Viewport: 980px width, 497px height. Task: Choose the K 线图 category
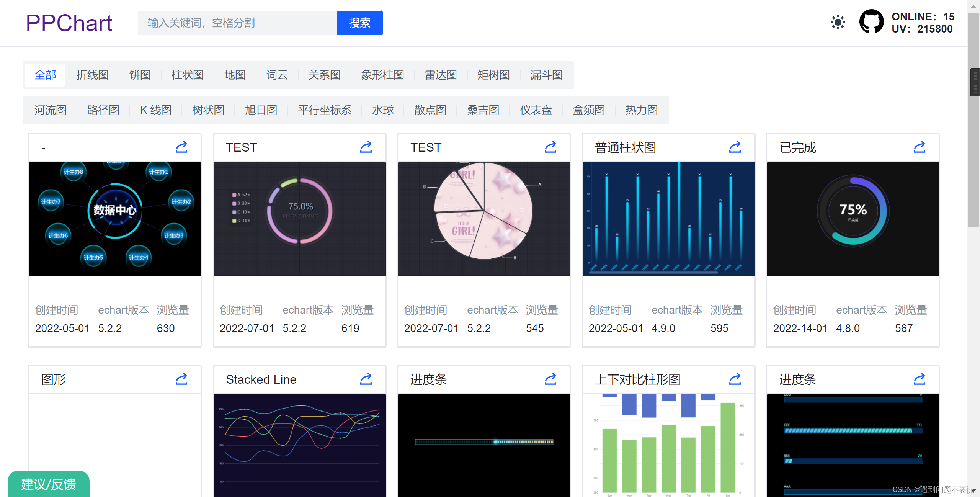pos(155,110)
